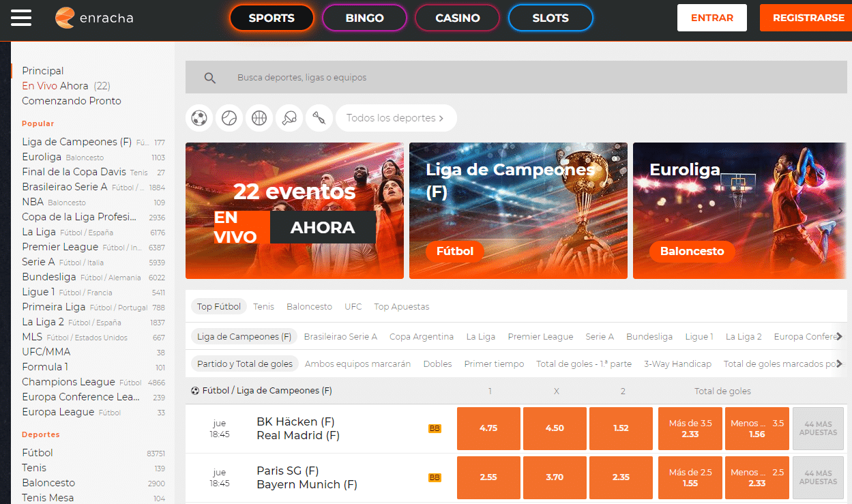Click the enracha logo
This screenshot has width=852, height=504.
click(x=94, y=18)
